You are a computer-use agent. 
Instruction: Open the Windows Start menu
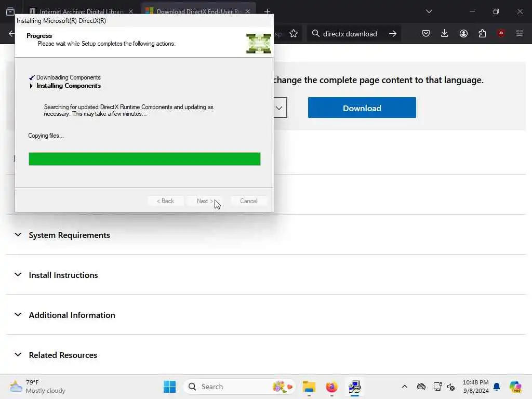click(170, 387)
